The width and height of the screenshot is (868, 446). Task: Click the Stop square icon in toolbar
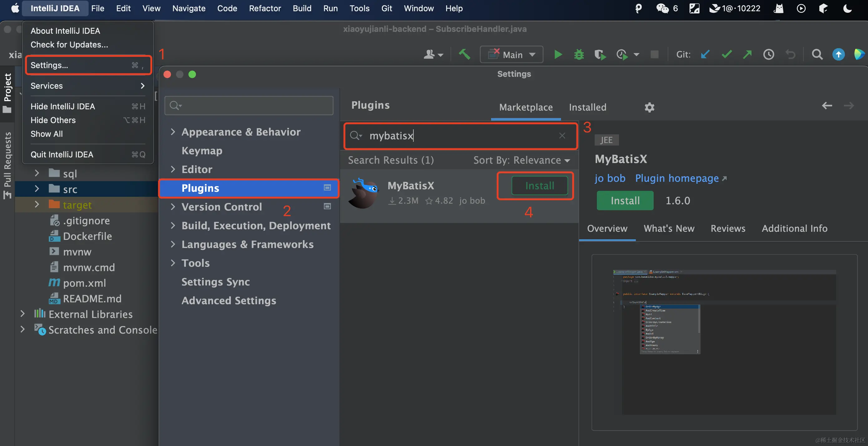tap(654, 54)
